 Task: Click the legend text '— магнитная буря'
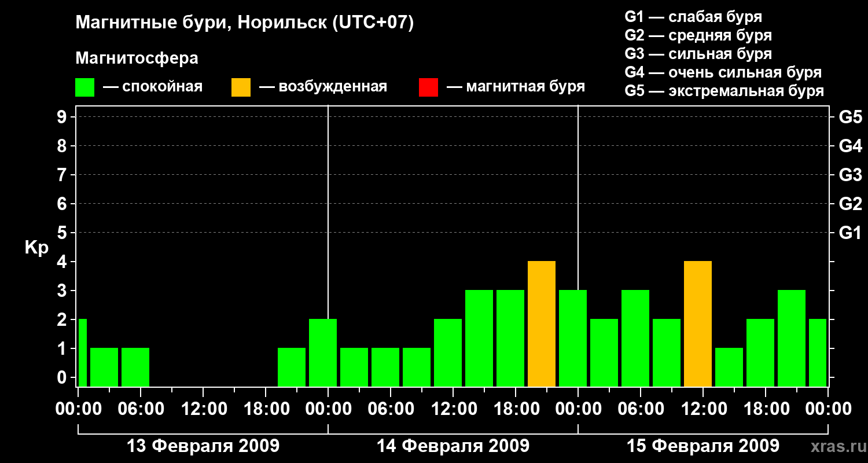pos(516,87)
